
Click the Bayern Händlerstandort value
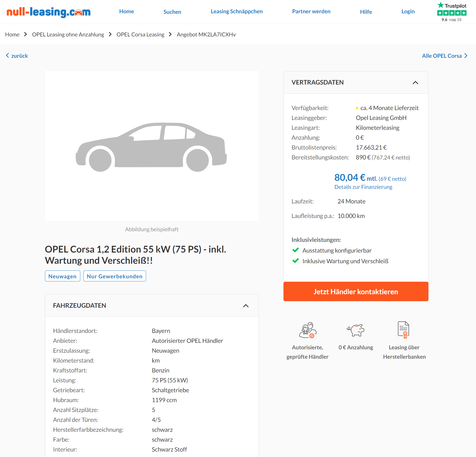pyautogui.click(x=161, y=331)
